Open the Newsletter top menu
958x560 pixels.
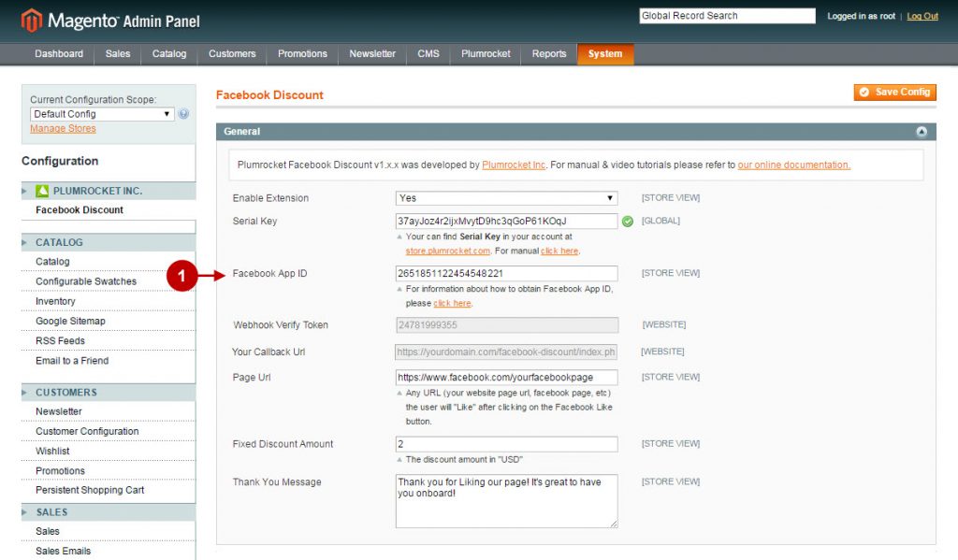coord(372,53)
